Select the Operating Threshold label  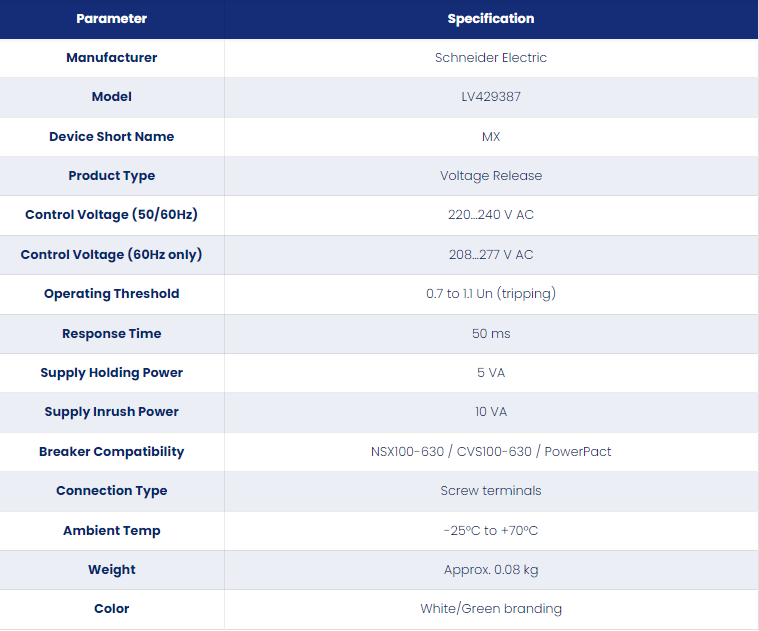click(x=111, y=294)
